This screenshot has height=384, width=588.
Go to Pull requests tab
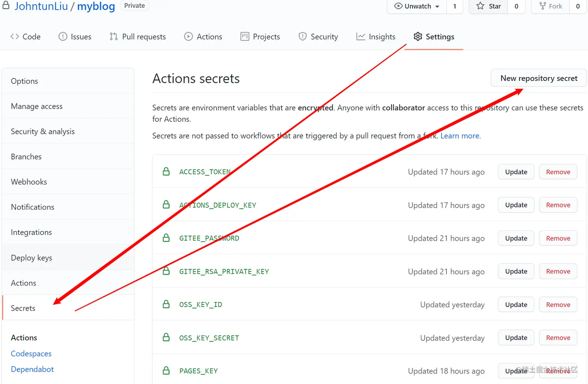pyautogui.click(x=138, y=37)
